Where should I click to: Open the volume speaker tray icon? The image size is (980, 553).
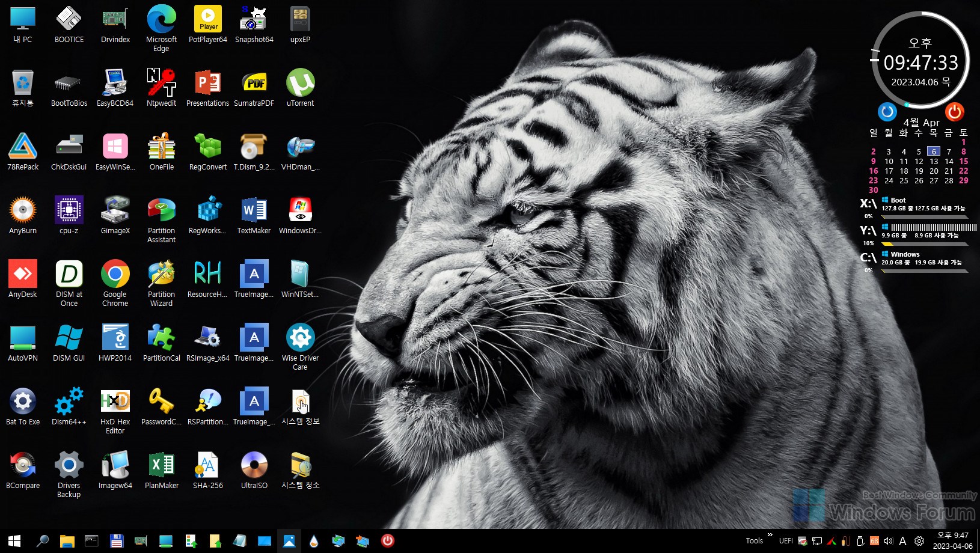(x=889, y=541)
